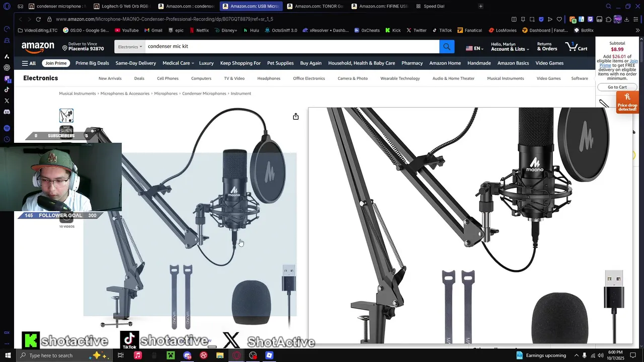Click the Condenser Microphones breadcrumb
This screenshot has width=644, height=362.
click(204, 94)
